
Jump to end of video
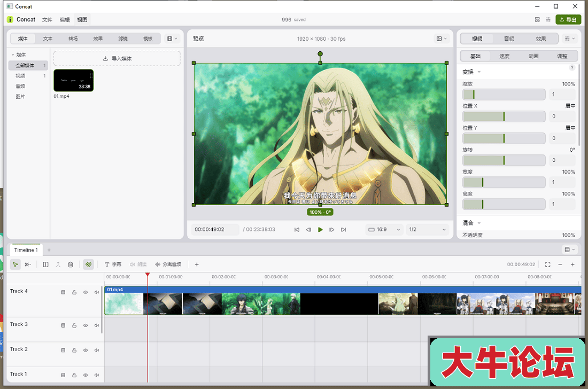[344, 230]
